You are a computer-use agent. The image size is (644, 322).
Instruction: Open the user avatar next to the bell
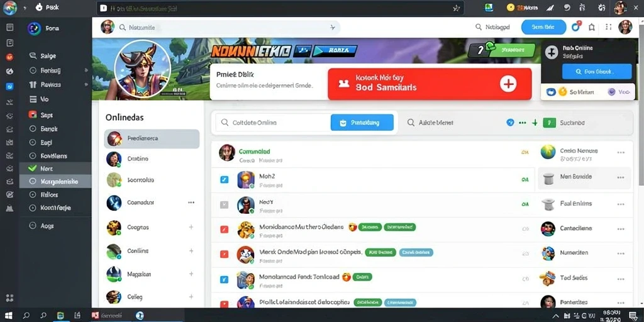pos(625,27)
